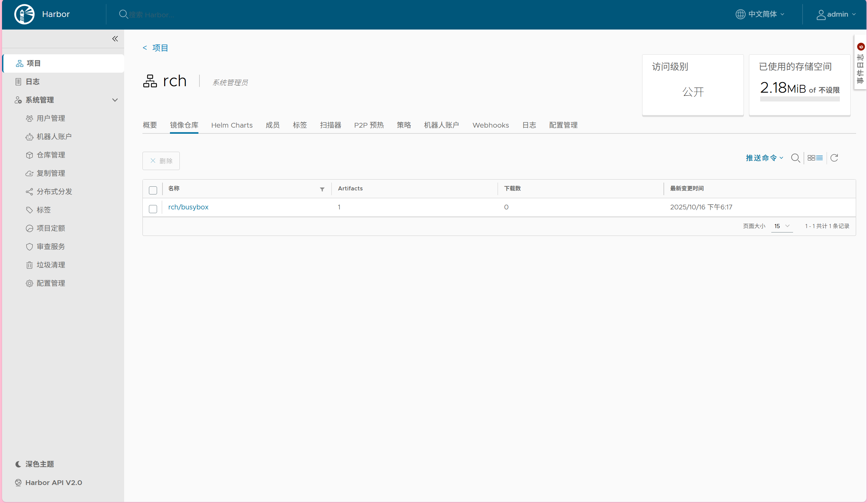Click the Harbor logo icon
868x503 pixels.
(24, 14)
